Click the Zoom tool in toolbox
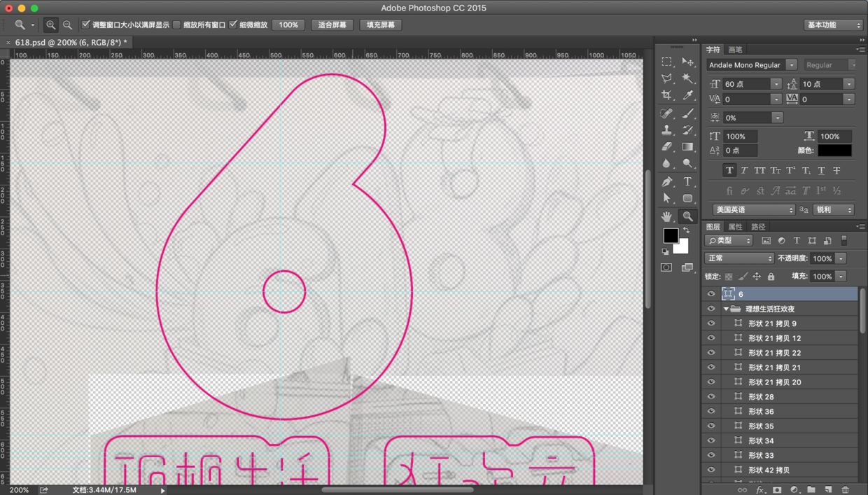 point(687,216)
